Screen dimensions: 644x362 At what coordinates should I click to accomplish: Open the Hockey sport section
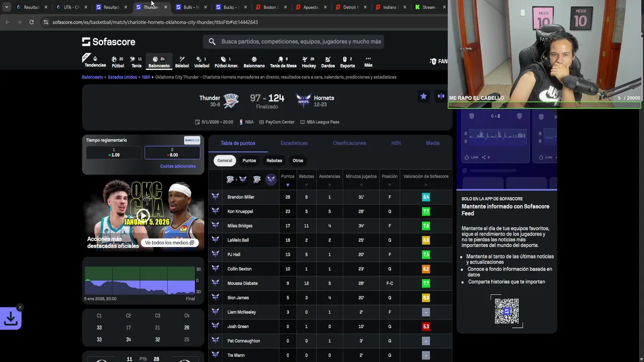[x=309, y=62]
